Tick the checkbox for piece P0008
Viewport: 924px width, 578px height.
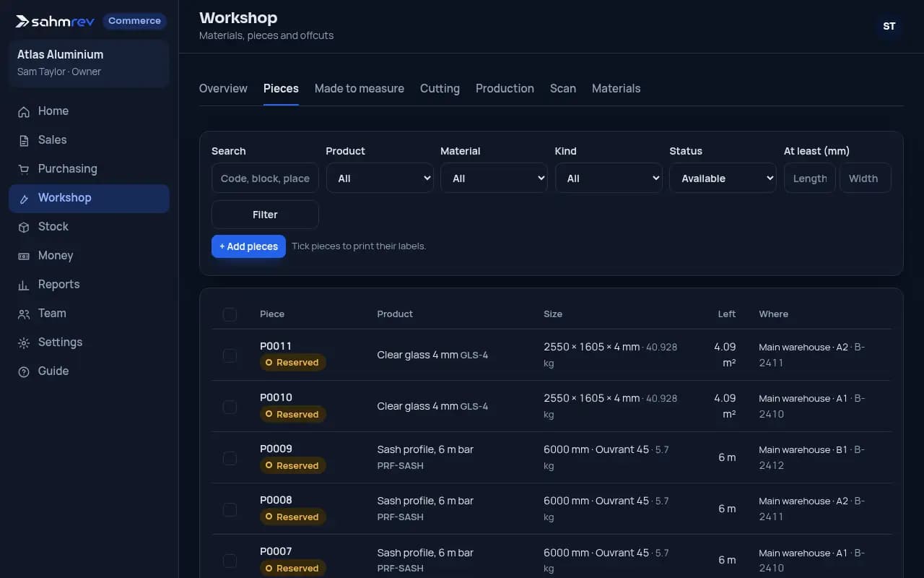coord(230,509)
